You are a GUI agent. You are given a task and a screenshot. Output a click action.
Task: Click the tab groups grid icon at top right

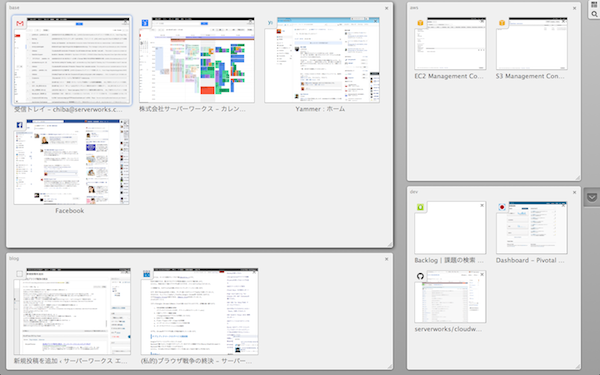pos(594,5)
